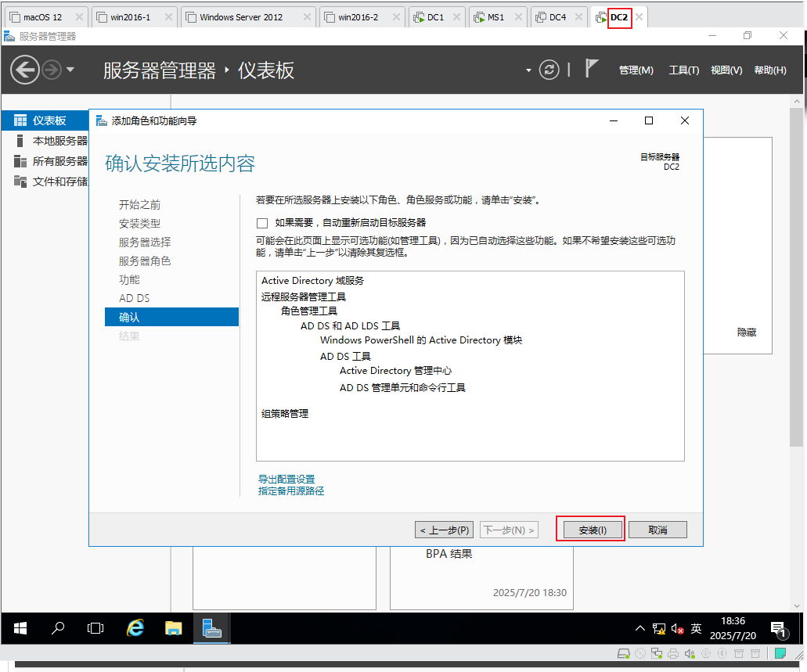Switch to the win2016-2 VM tab
Viewport: 807px width, 672px height.
click(x=358, y=17)
